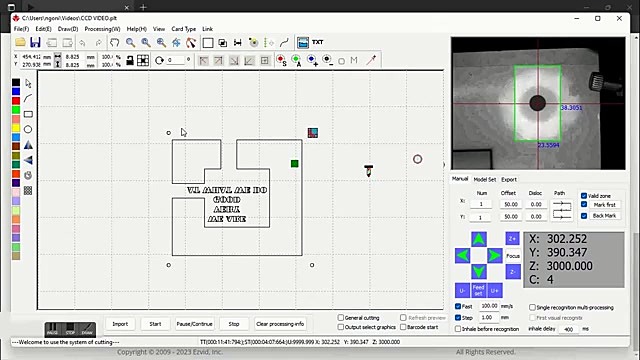Image resolution: width=640 pixels, height=360 pixels.
Task: Click the green mark point A icon
Action: click(x=296, y=60)
